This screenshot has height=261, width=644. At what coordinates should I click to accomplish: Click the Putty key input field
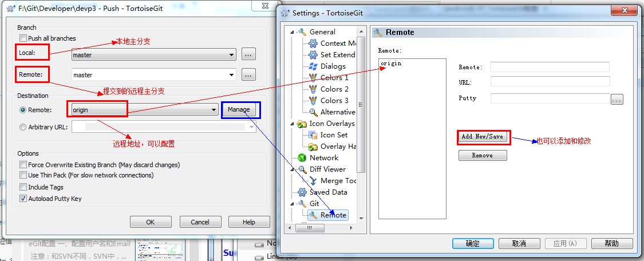(550, 98)
